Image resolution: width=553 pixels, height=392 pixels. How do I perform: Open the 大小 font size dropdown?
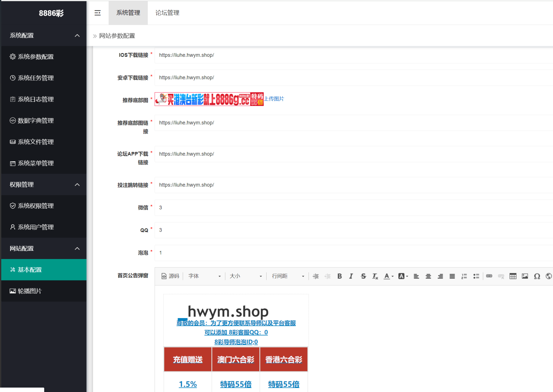[x=246, y=276]
